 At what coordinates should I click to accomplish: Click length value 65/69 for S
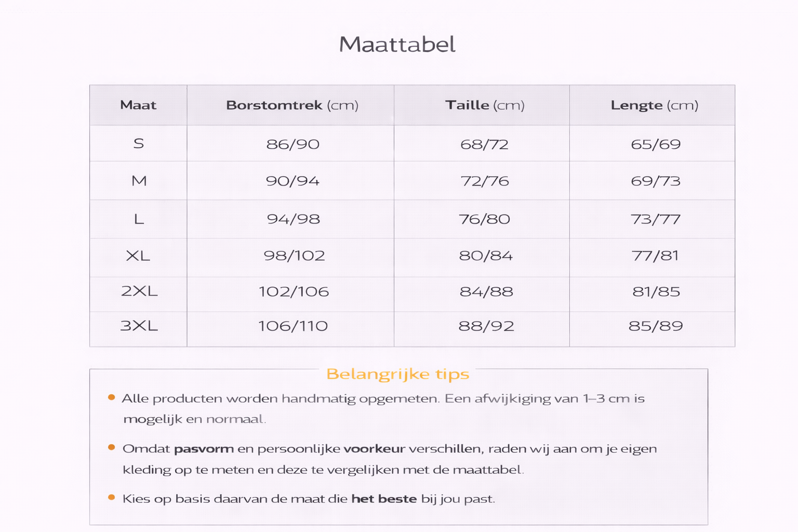click(x=656, y=144)
